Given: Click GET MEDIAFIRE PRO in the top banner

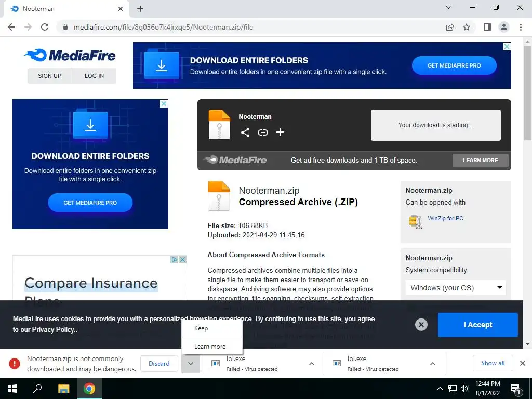Looking at the screenshot, I should [x=454, y=65].
